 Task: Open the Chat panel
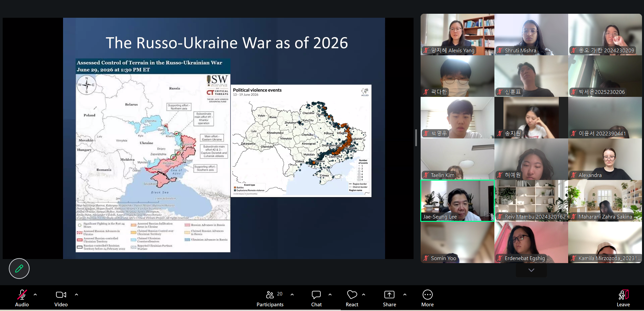click(x=316, y=298)
